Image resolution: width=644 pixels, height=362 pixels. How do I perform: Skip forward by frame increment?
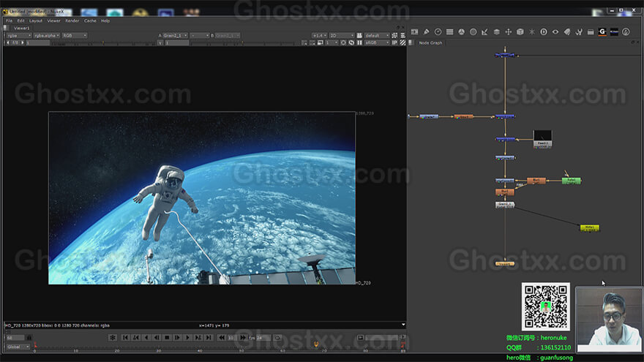(243, 337)
